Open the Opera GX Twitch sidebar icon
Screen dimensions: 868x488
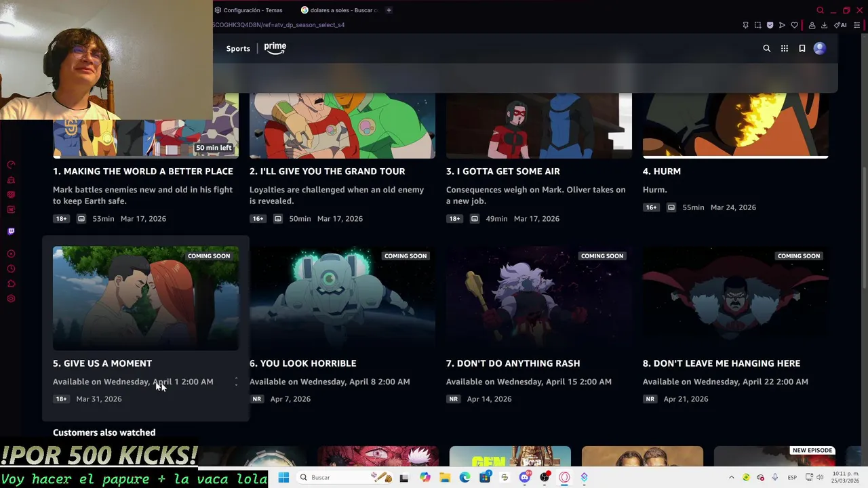(x=11, y=231)
